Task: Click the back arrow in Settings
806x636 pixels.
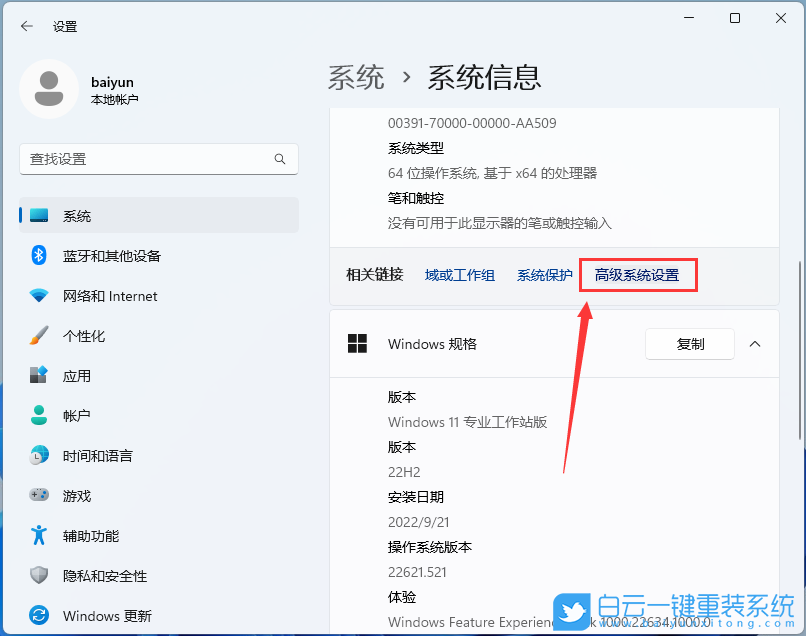Action: click(x=27, y=27)
